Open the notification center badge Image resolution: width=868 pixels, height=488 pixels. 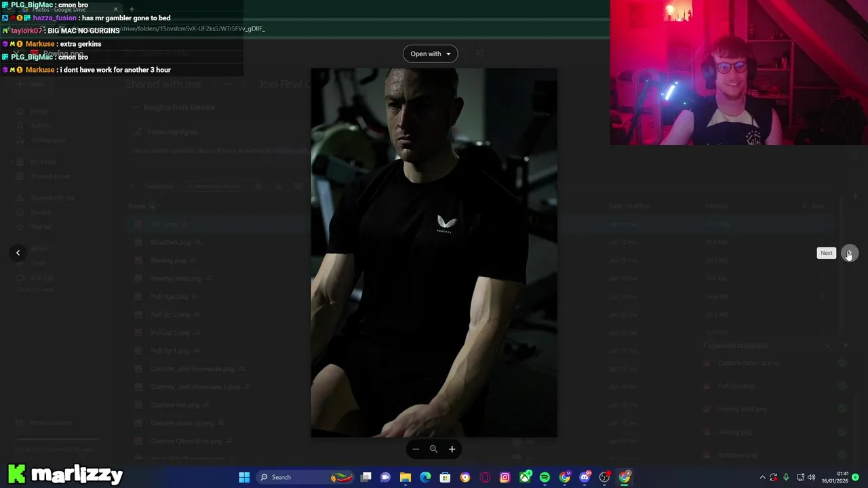pyautogui.click(x=856, y=477)
